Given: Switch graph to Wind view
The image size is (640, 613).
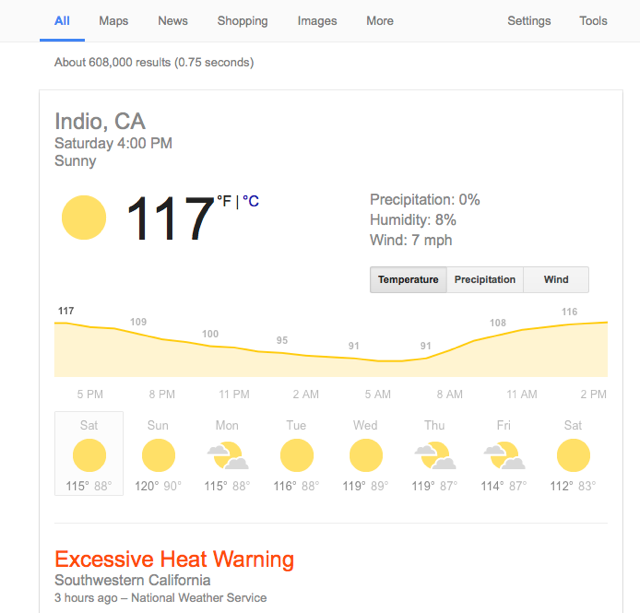Looking at the screenshot, I should [556, 280].
